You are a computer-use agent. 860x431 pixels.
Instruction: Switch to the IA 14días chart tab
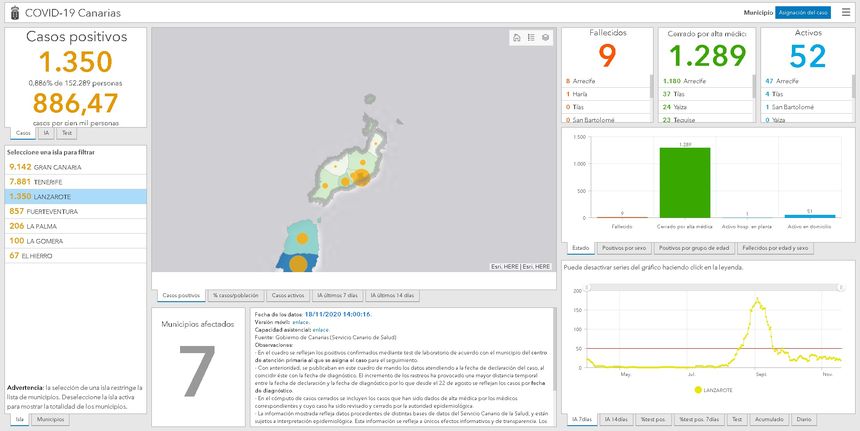point(617,420)
